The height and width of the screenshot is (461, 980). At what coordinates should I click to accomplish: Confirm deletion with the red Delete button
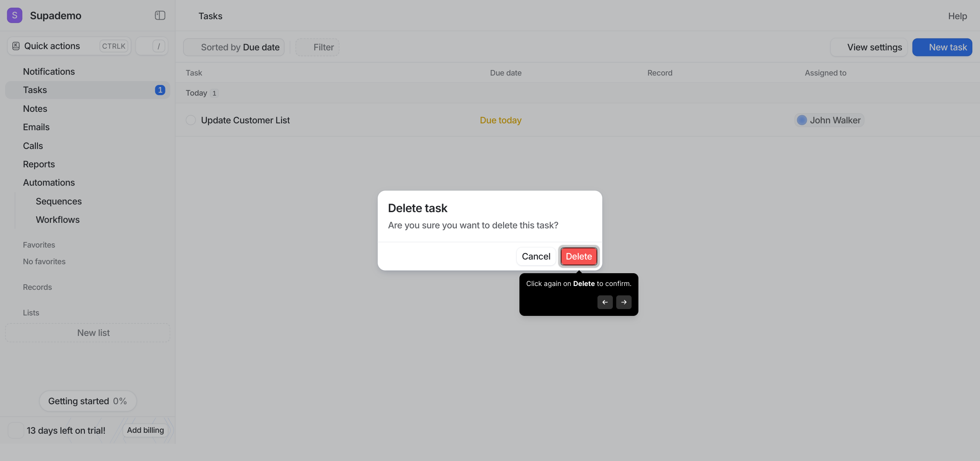click(579, 257)
